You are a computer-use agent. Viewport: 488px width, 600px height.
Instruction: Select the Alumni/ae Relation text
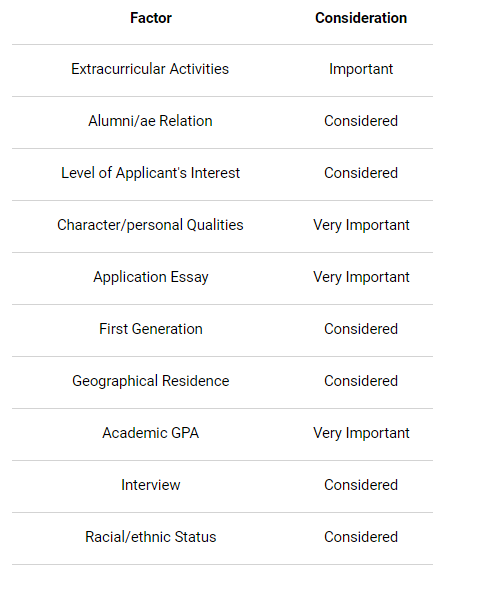(150, 121)
